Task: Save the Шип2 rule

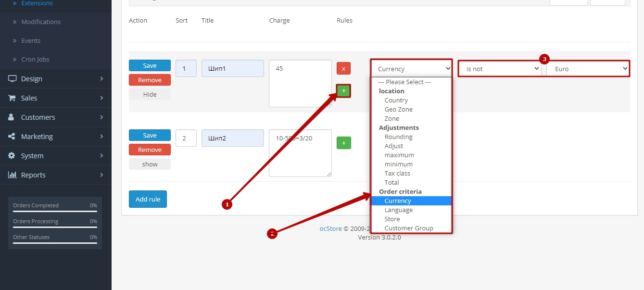Action: pos(150,135)
